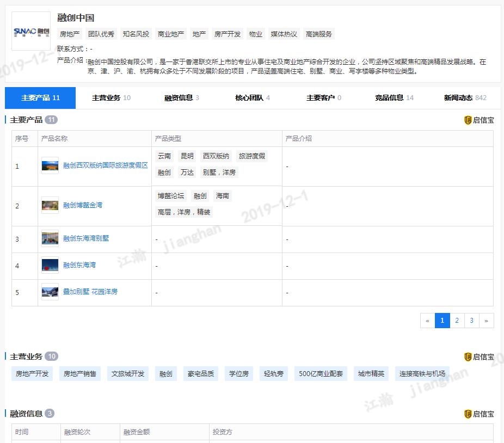Click the 旅游度假 product type tag
The height and width of the screenshot is (443, 504).
(x=251, y=156)
